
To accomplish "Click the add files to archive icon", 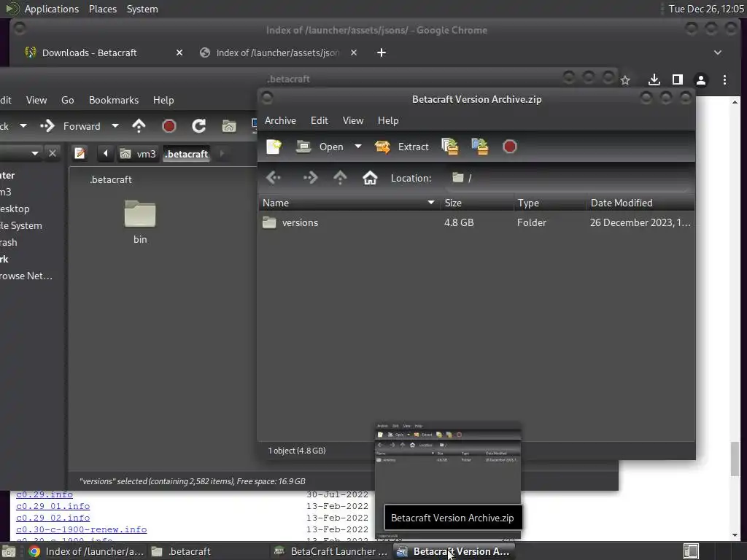I will point(449,147).
